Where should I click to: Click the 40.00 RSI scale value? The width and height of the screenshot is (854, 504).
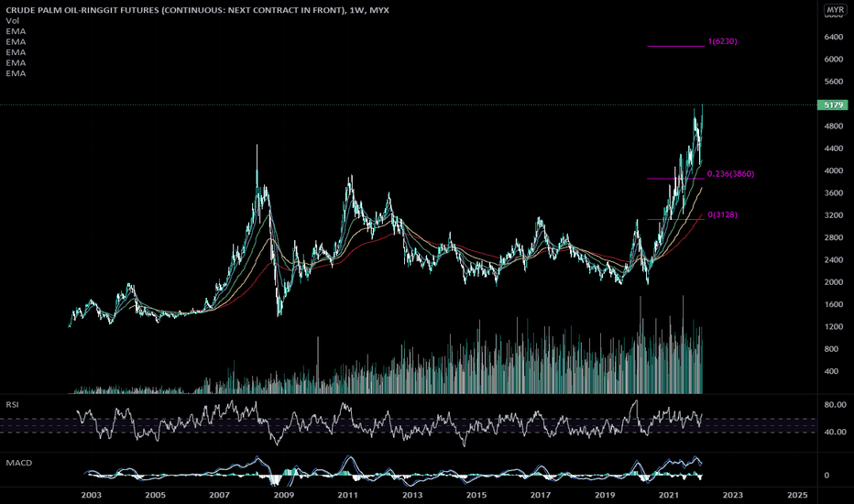835,433
